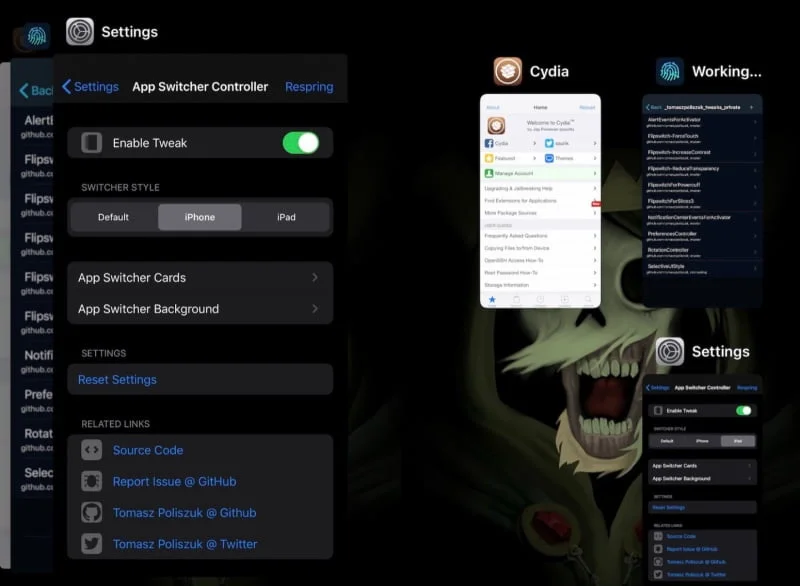Tap the small Settings app icon at lower right
The image size is (800, 586).
coord(669,351)
